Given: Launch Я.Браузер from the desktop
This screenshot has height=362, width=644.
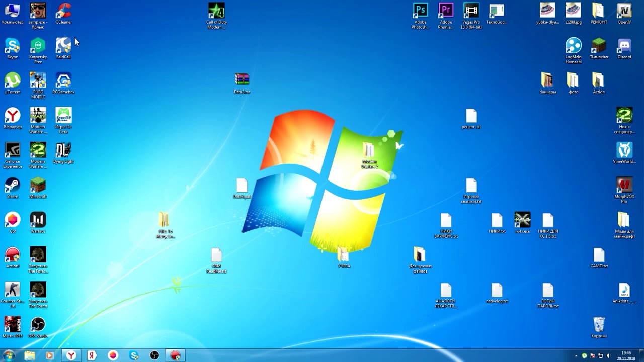Looking at the screenshot, I should 13,119.
